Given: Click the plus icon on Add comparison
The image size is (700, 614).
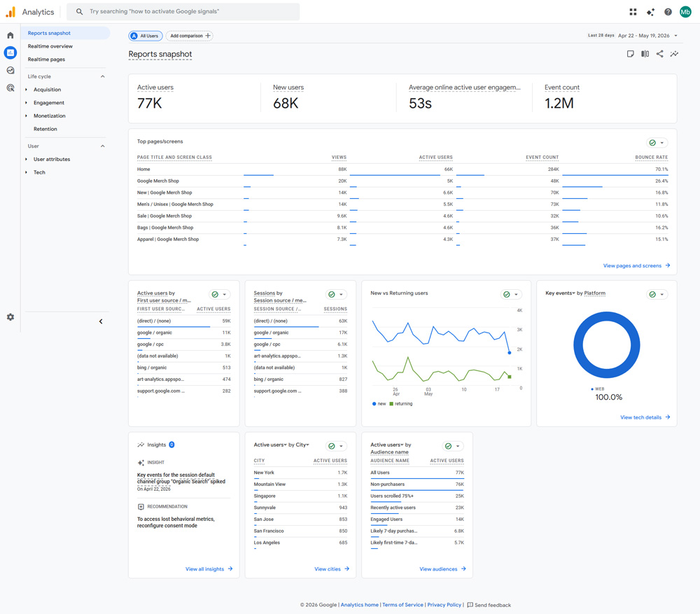Looking at the screenshot, I should tap(208, 36).
